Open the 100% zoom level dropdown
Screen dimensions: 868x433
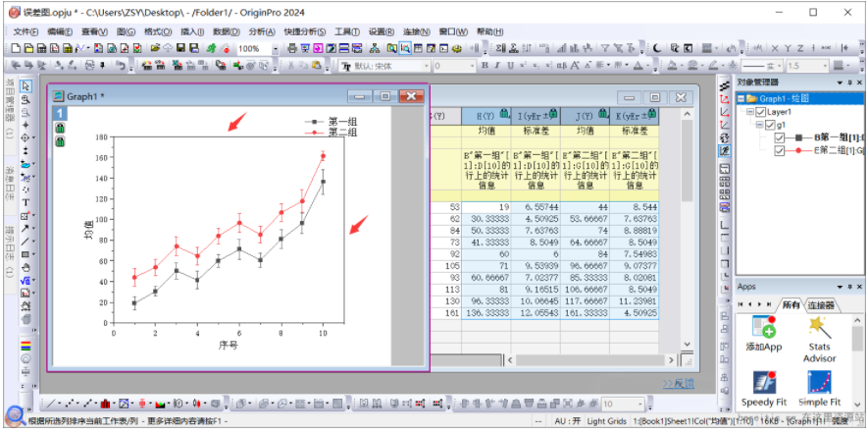[x=276, y=49]
